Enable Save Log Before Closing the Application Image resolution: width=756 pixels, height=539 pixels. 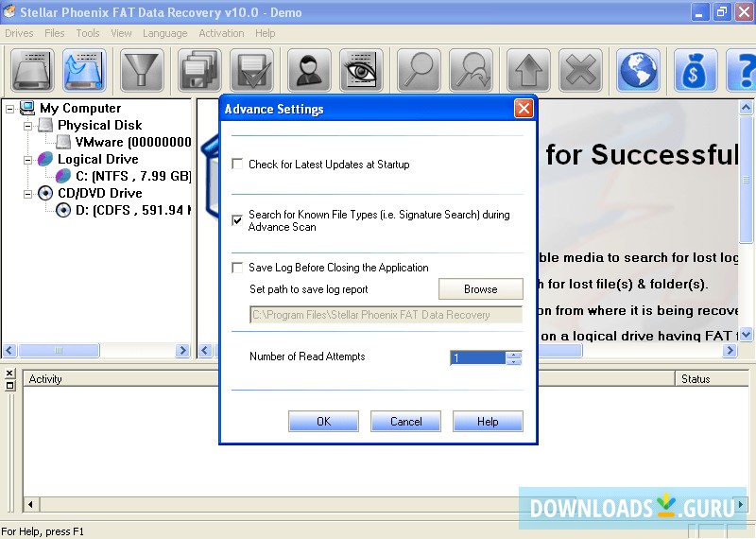237,268
